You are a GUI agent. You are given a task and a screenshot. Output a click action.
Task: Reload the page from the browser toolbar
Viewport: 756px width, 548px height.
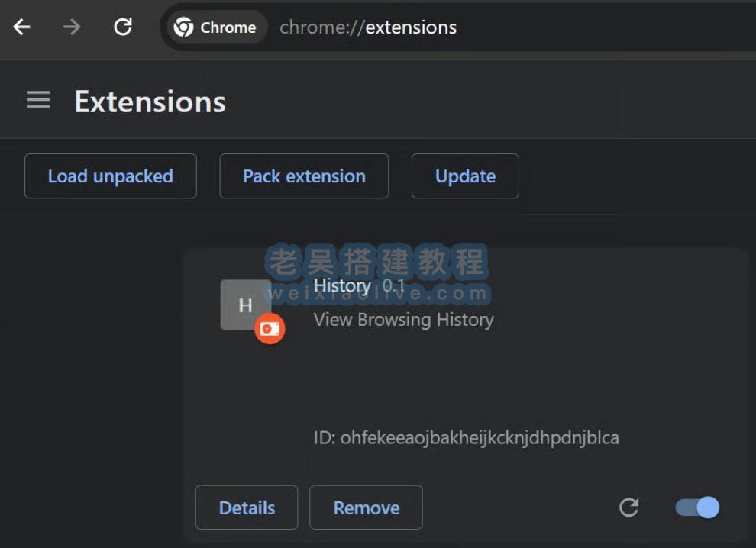(x=123, y=27)
